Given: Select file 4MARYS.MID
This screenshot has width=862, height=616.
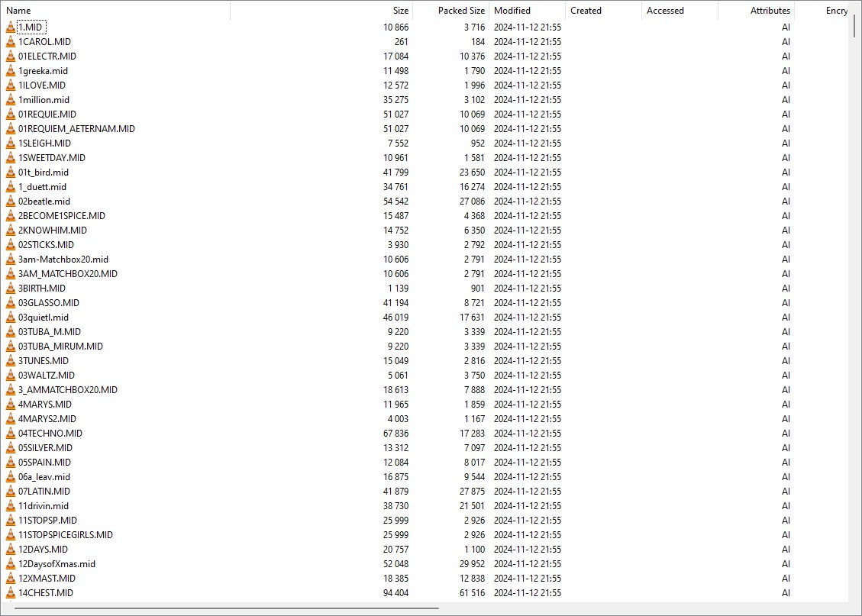Looking at the screenshot, I should 45,405.
